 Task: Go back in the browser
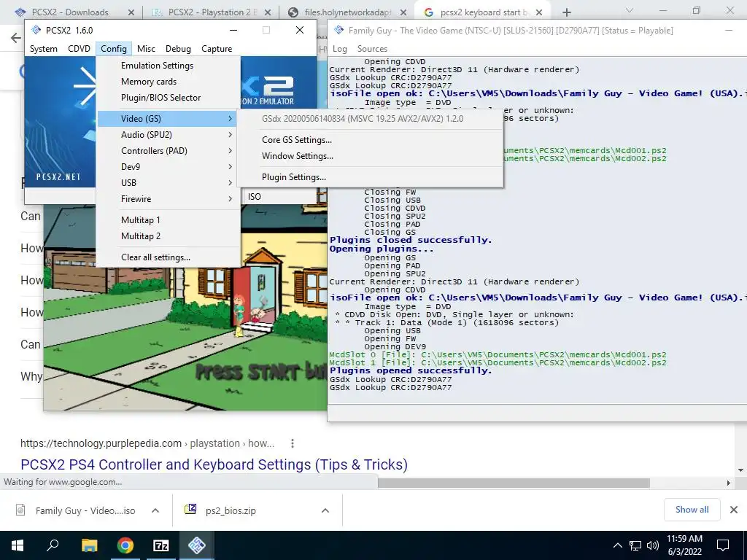coord(16,38)
